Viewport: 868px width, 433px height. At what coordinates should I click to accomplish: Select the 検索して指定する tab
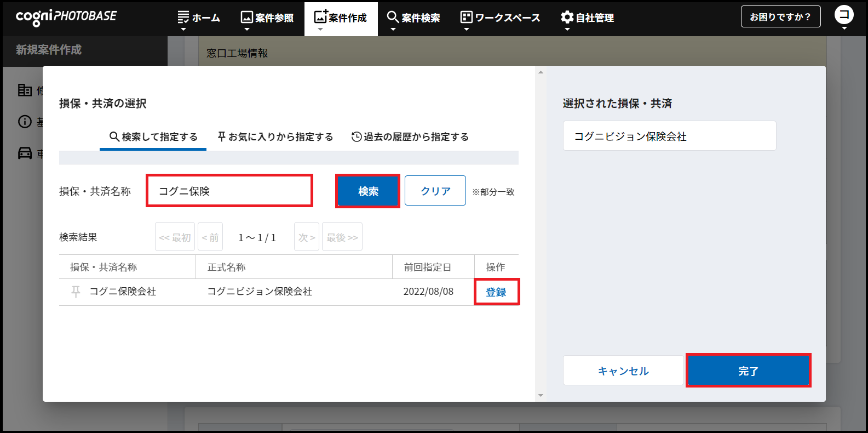point(153,137)
